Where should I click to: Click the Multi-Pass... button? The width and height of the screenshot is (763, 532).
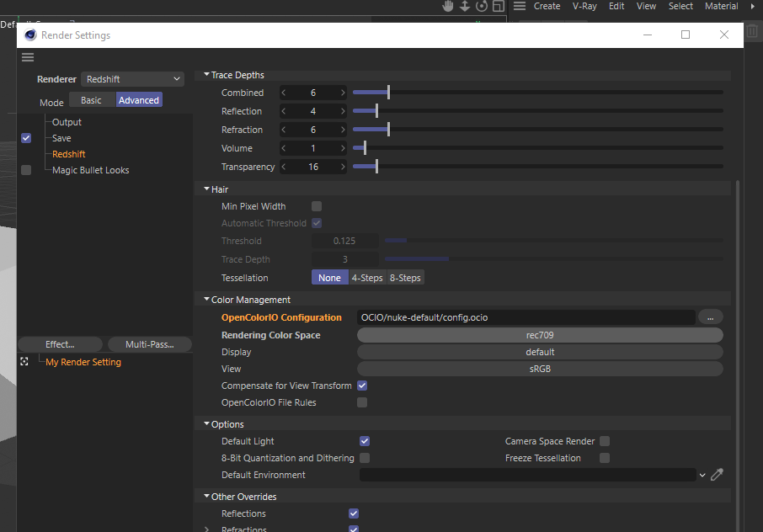tap(149, 344)
